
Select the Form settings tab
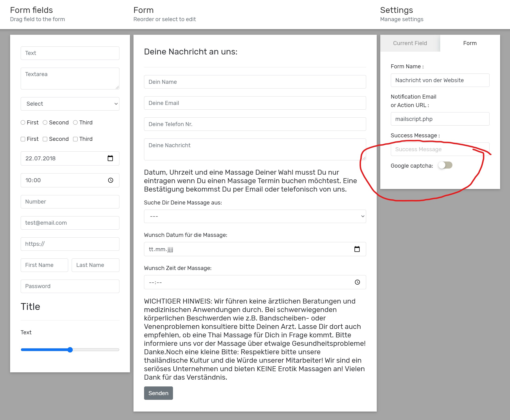click(x=470, y=43)
